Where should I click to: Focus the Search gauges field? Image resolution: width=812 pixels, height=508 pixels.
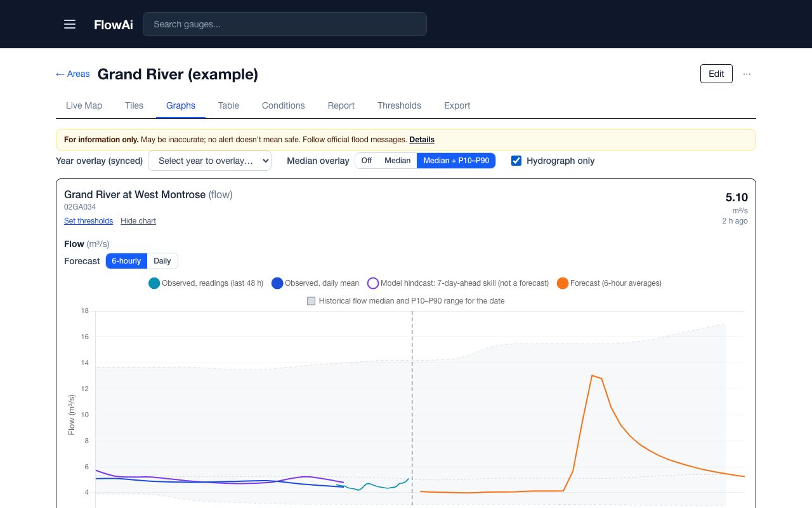click(285, 24)
